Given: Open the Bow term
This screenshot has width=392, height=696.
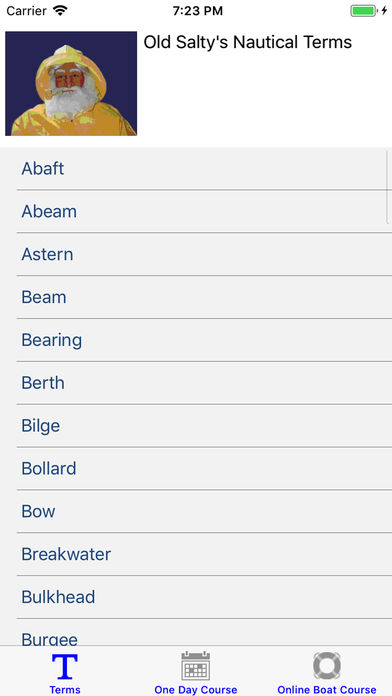Looking at the screenshot, I should click(196, 512).
